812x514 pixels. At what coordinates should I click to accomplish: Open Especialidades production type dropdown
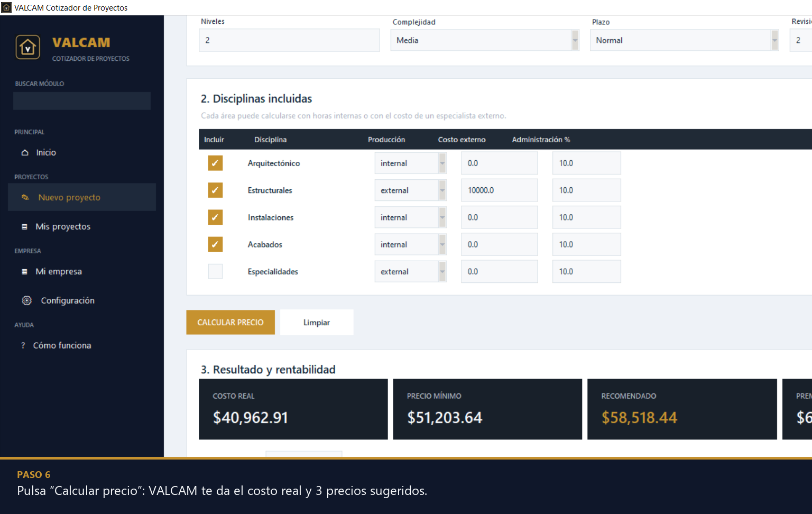pyautogui.click(x=410, y=271)
